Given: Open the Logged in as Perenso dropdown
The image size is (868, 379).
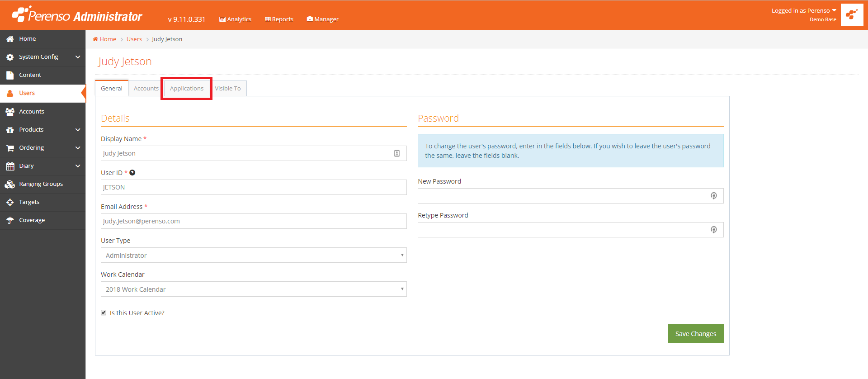Looking at the screenshot, I should coord(804,11).
